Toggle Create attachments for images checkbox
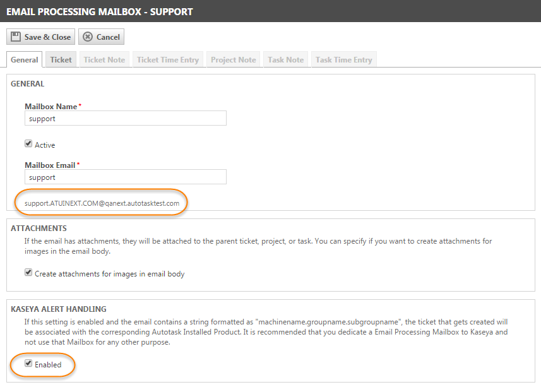Viewport: 541px width, 392px height. (28, 273)
